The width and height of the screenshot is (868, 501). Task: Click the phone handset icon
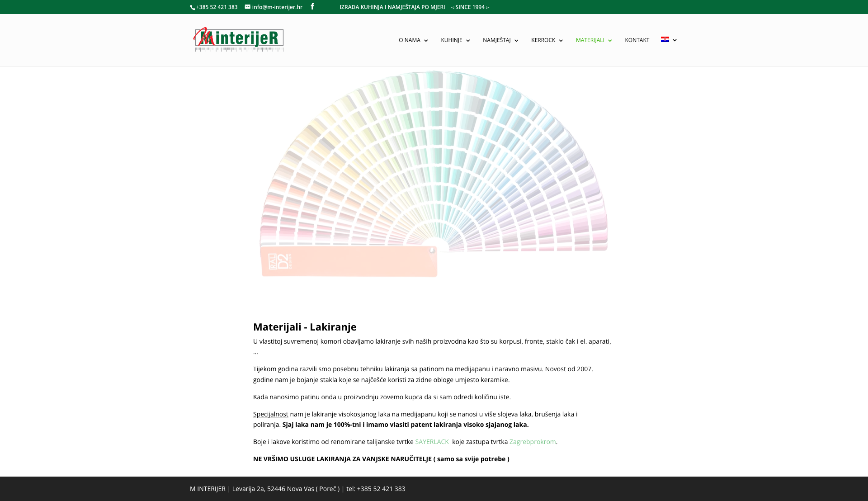coord(193,7)
